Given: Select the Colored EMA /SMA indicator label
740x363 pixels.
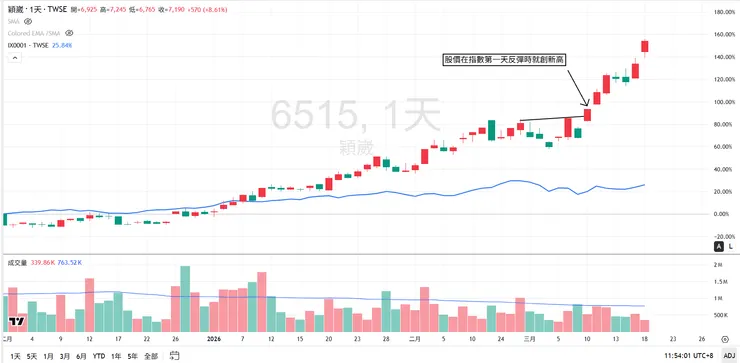Looking at the screenshot, I should coord(34,33).
